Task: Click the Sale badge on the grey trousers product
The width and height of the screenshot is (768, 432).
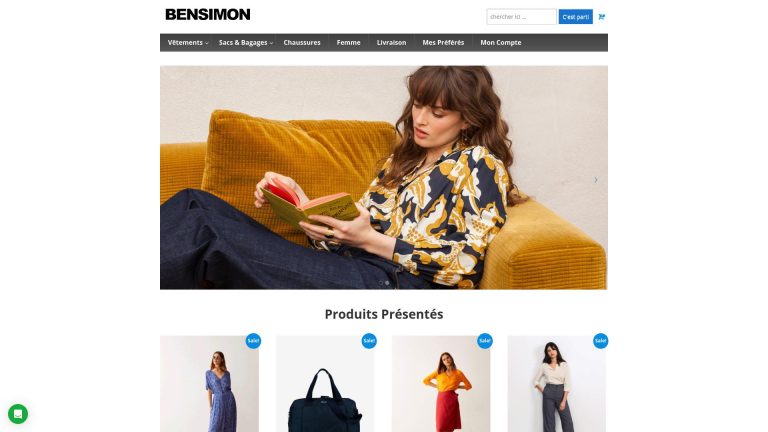Action: (600, 341)
